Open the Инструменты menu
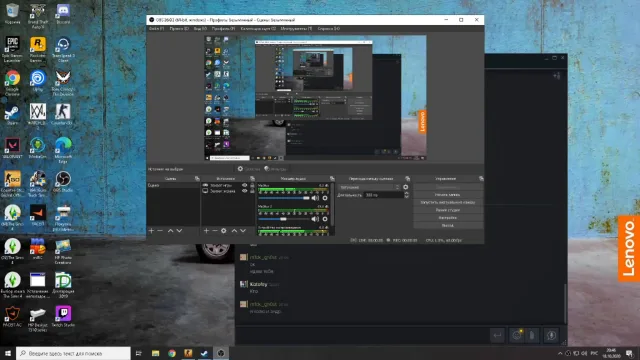Screen dimensions: 640x360 [x=296, y=29]
